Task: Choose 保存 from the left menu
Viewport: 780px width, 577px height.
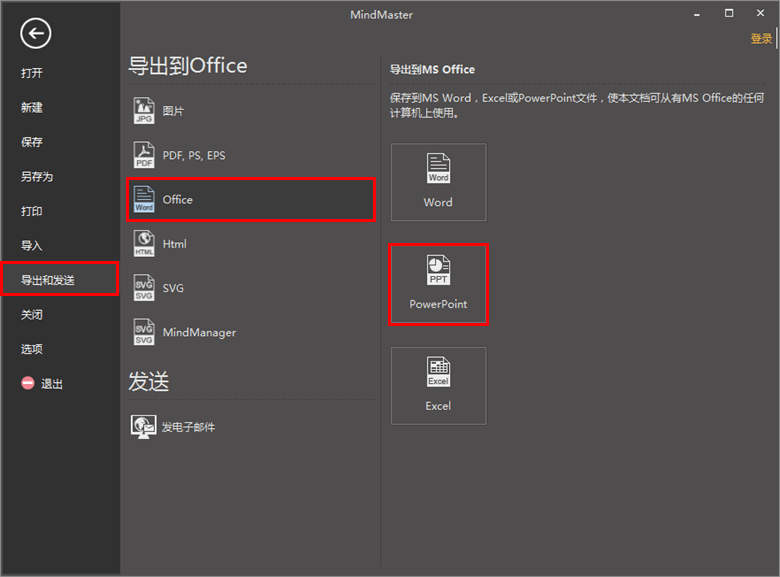Action: [32, 142]
